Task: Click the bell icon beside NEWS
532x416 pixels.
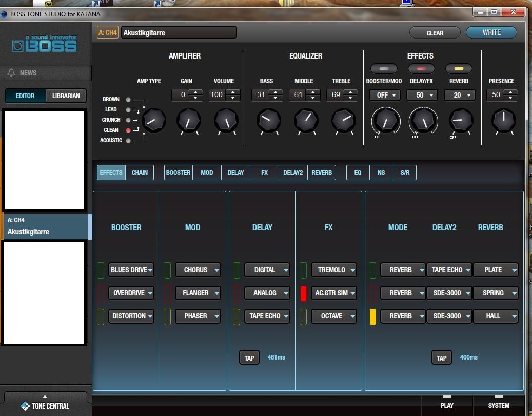Action: (11, 73)
